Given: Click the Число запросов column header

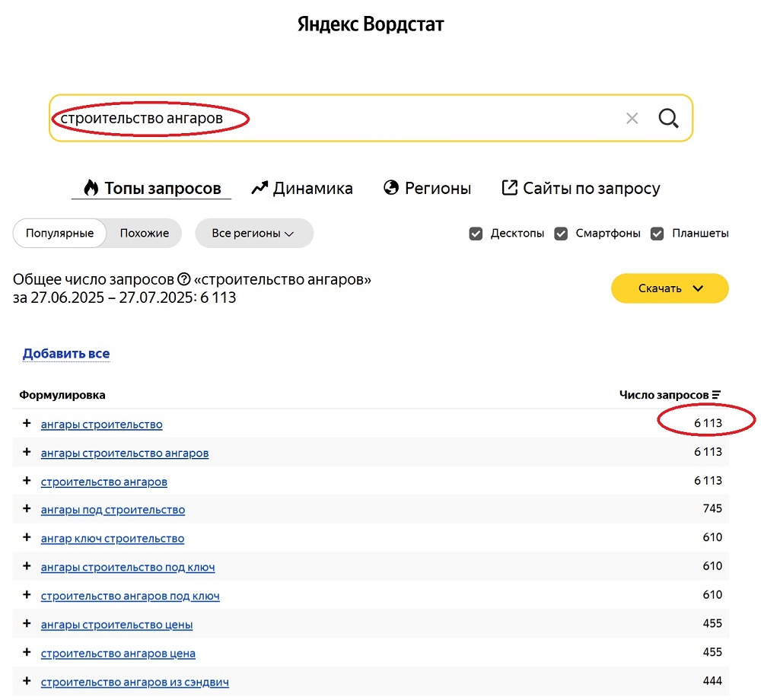Looking at the screenshot, I should pos(664,395).
